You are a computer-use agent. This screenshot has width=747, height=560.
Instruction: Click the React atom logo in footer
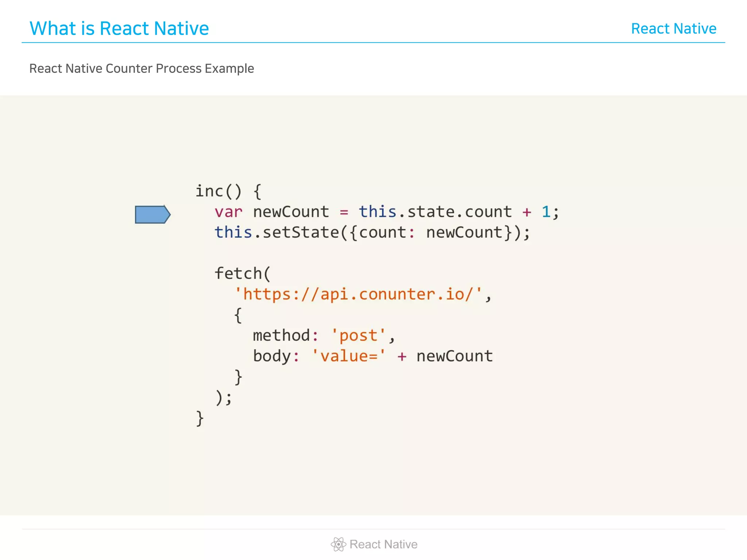click(x=338, y=544)
